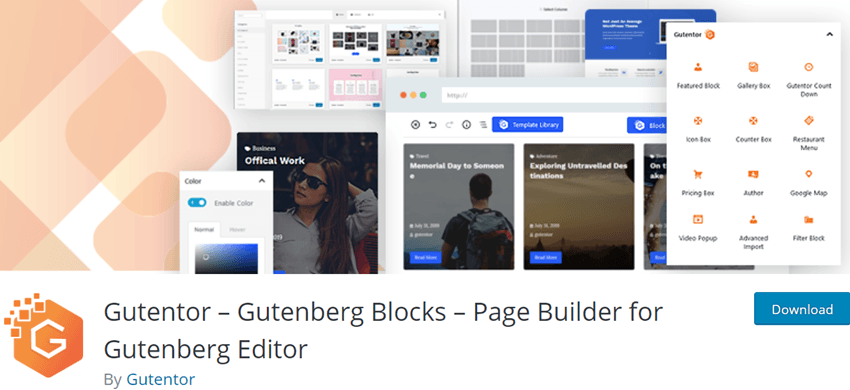Click Read More on Memorial Day card
Image resolution: width=850 pixels, height=390 pixels.
click(426, 257)
